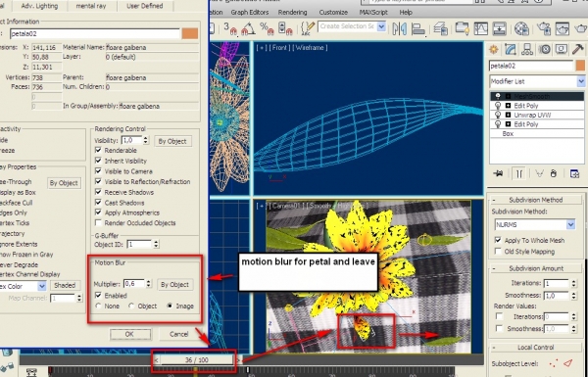Open the Rendering menu
Image resolution: width=588 pixels, height=377 pixels.
pyautogui.click(x=292, y=13)
